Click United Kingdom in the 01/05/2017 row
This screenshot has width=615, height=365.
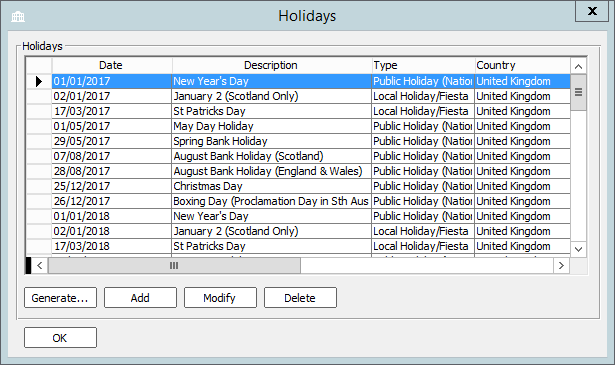(522, 126)
